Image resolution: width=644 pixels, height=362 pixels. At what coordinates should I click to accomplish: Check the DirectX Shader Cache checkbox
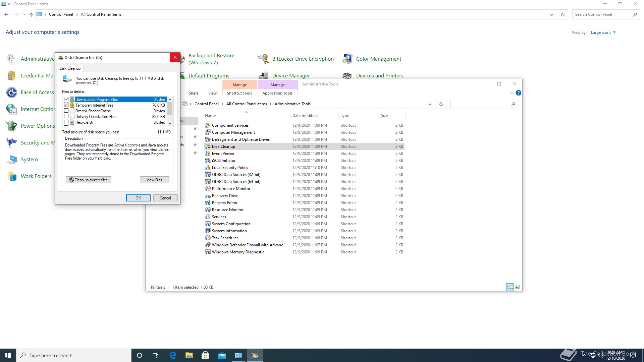[x=66, y=111]
